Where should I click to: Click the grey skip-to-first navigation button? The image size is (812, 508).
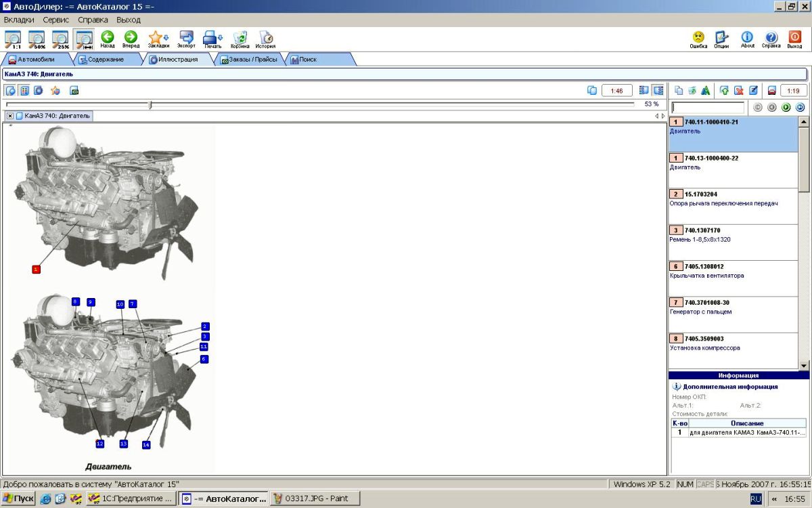point(758,107)
